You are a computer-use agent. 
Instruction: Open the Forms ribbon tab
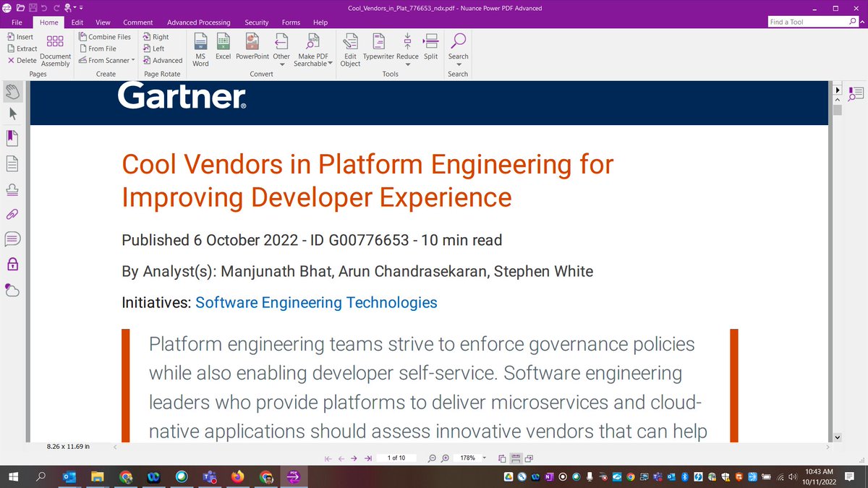(x=291, y=22)
